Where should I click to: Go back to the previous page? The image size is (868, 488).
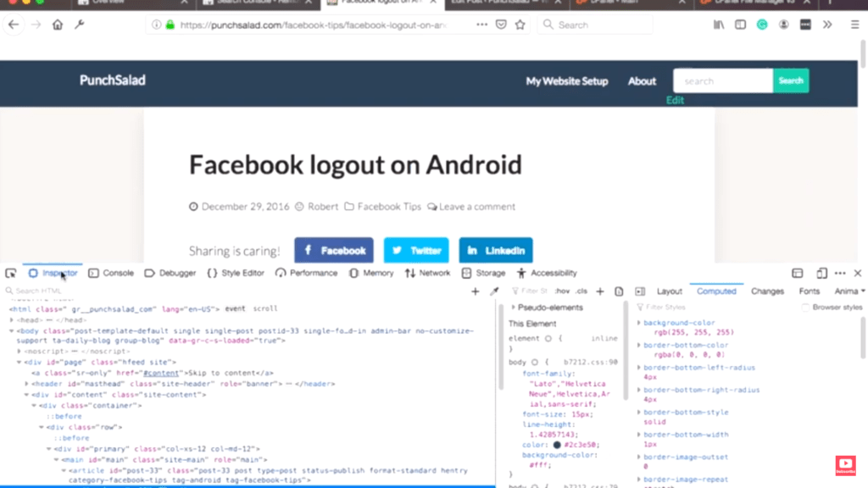click(x=14, y=25)
